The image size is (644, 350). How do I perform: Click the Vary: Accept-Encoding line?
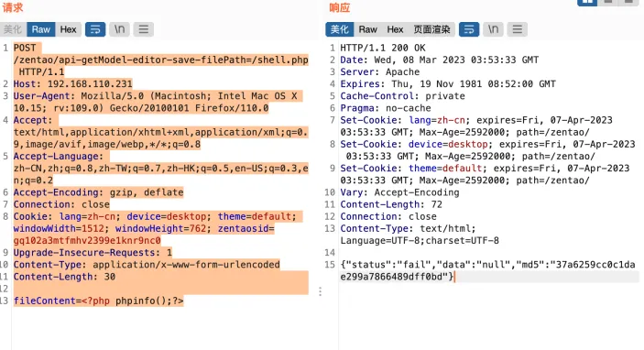[x=399, y=192]
